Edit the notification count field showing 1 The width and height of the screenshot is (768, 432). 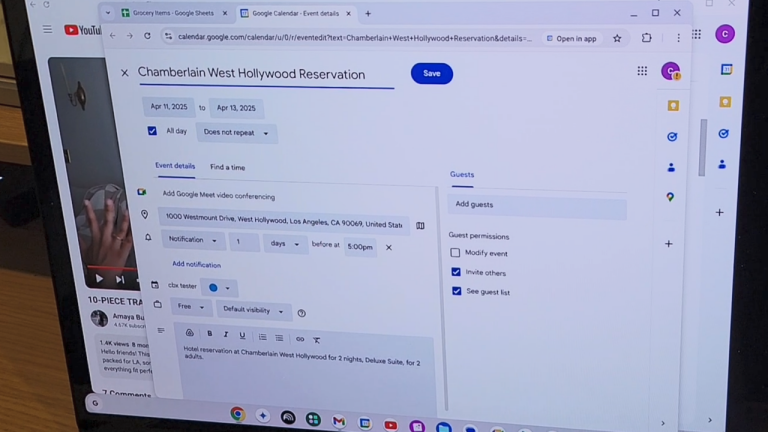tap(244, 241)
